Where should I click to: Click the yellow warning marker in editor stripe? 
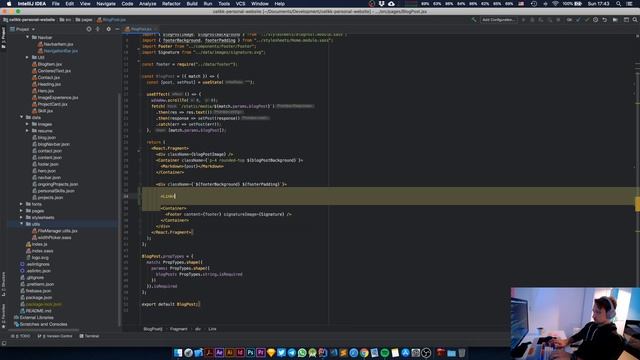[x=638, y=204]
